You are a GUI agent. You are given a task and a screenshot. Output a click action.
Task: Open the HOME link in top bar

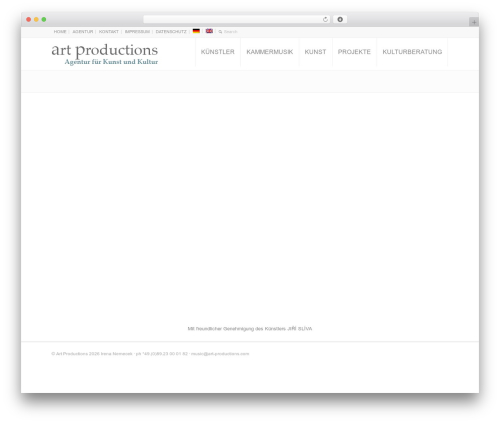[x=60, y=32]
